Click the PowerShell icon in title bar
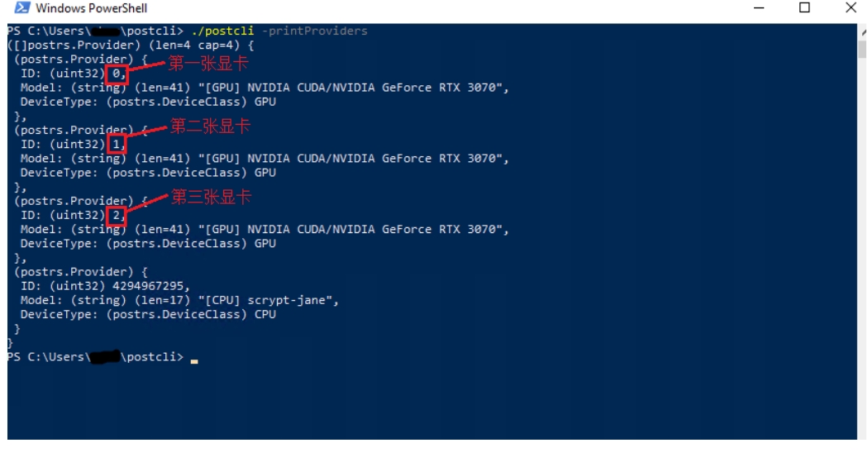The height and width of the screenshot is (462, 868). (x=22, y=7)
